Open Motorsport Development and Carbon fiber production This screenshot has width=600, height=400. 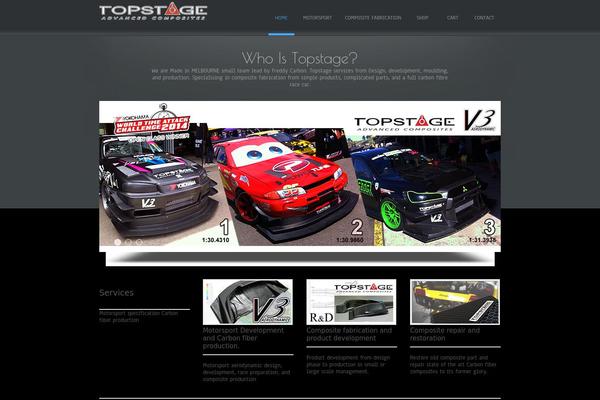click(243, 338)
